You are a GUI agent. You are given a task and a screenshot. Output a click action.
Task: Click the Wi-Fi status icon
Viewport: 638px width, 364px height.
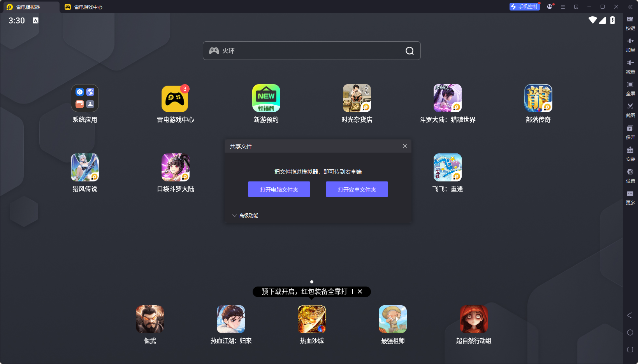[593, 20]
